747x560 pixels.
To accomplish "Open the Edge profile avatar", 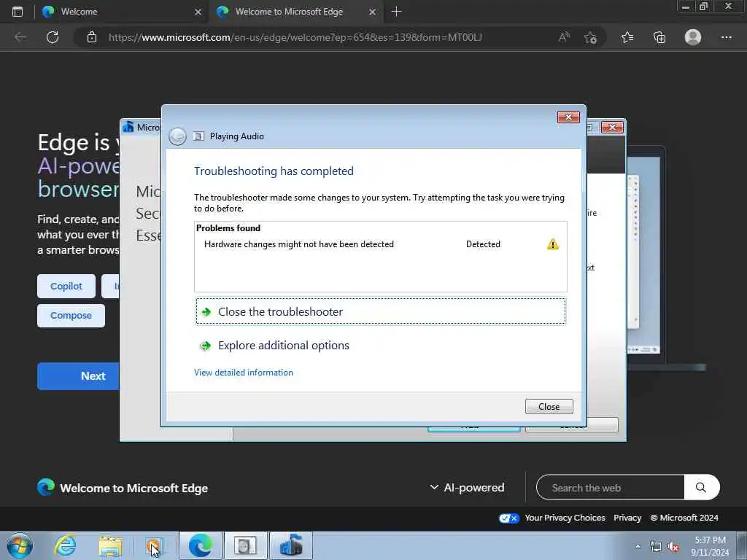I will click(693, 37).
